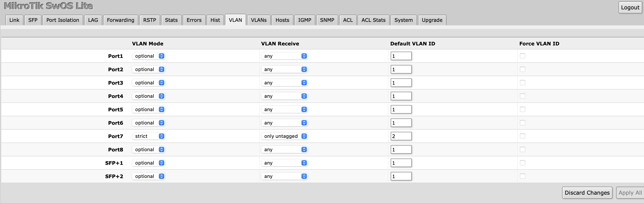This screenshot has height=204, width=644.
Task: Switch to the Port Isolation tab
Action: (x=63, y=20)
